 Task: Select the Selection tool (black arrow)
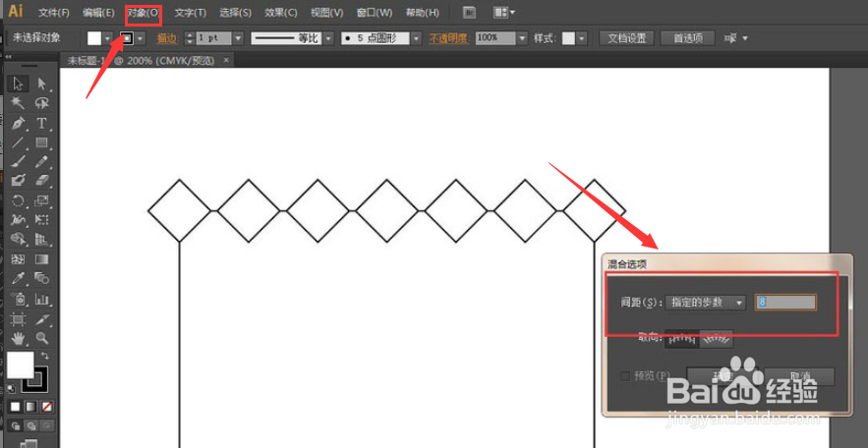[19, 84]
